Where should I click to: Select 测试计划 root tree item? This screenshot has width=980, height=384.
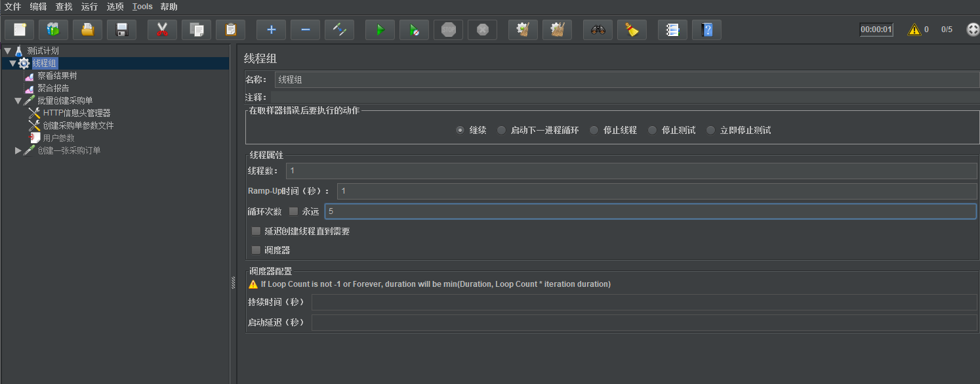tap(43, 51)
